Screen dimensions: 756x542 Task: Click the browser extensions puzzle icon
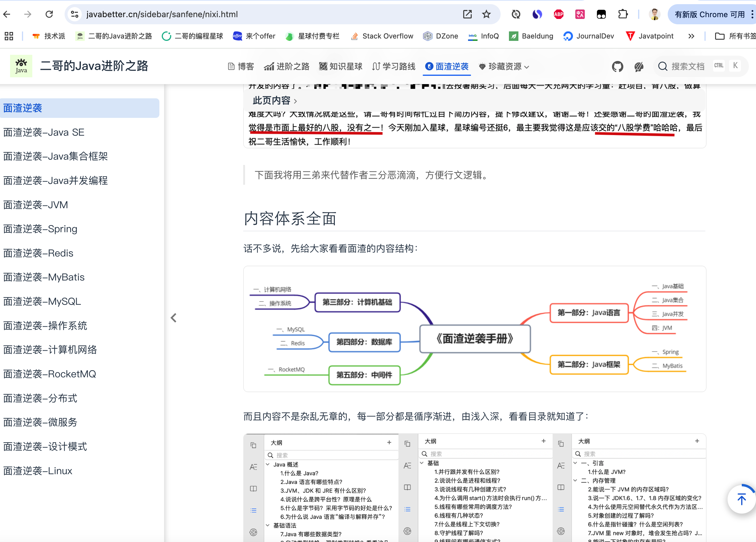623,14
